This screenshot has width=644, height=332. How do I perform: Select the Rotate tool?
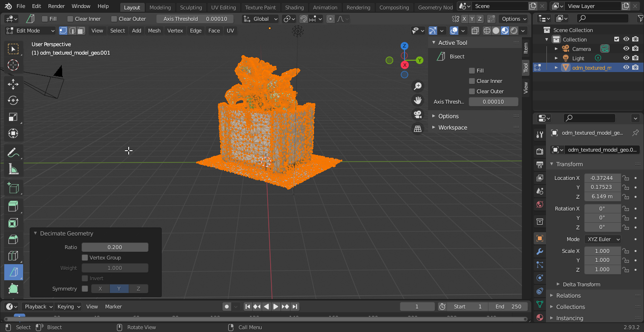click(13, 100)
